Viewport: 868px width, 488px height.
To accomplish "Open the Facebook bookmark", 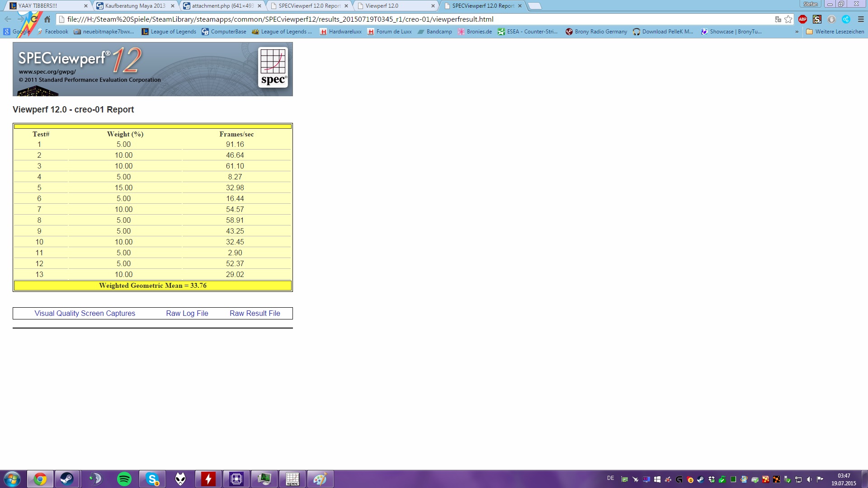I will click(53, 32).
